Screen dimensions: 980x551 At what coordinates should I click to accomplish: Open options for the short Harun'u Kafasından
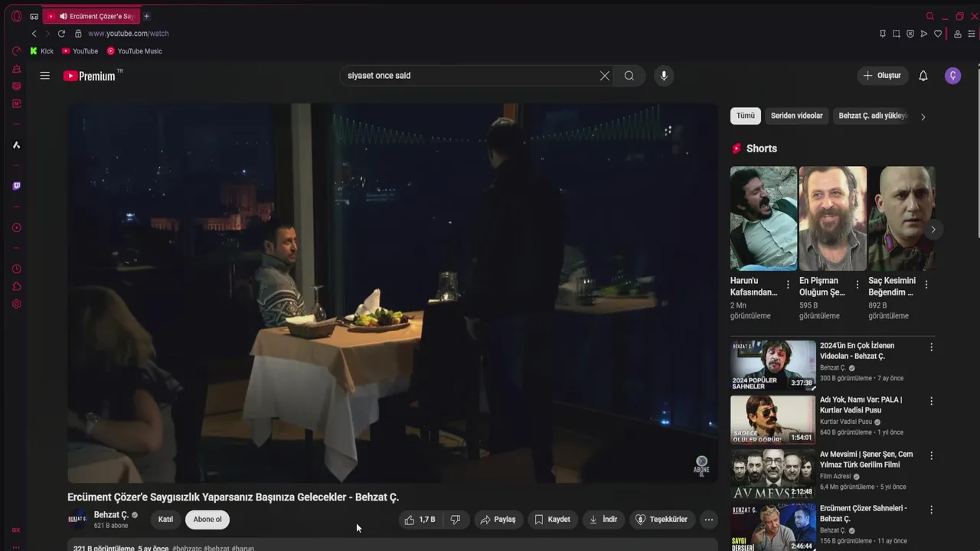[788, 285]
